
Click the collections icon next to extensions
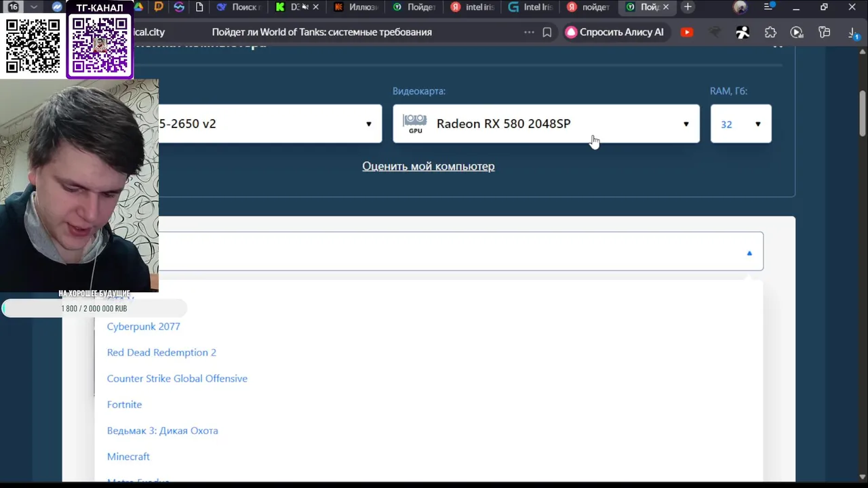point(825,32)
